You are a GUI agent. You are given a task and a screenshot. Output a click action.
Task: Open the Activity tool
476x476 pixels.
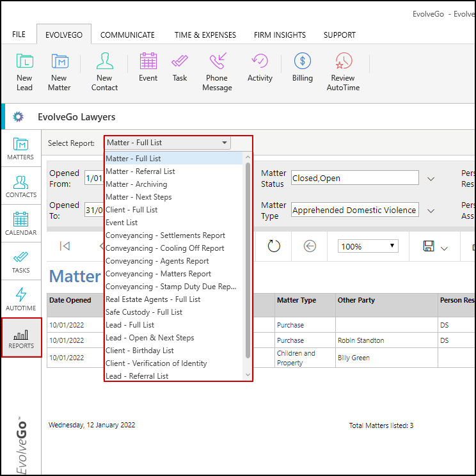260,67
